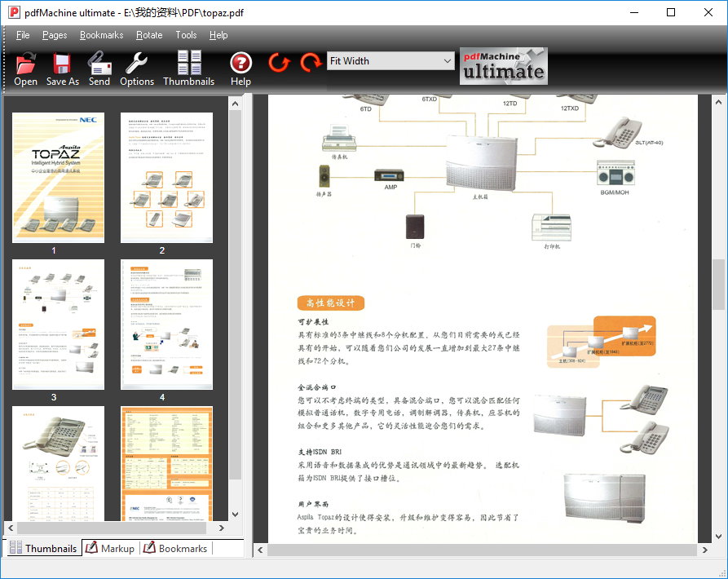The image size is (728, 579).
Task: Rotate page counter-clockwise with red arrow
Action: pos(279,62)
